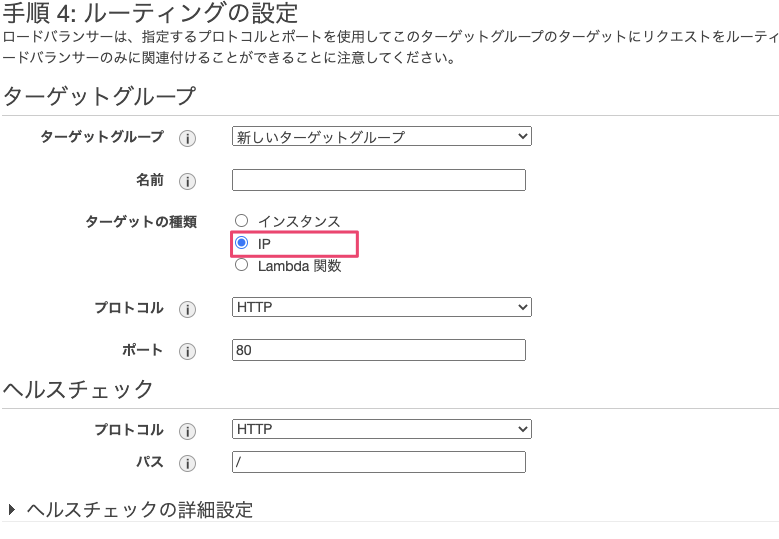Click the info icon next to ポート

point(186,352)
